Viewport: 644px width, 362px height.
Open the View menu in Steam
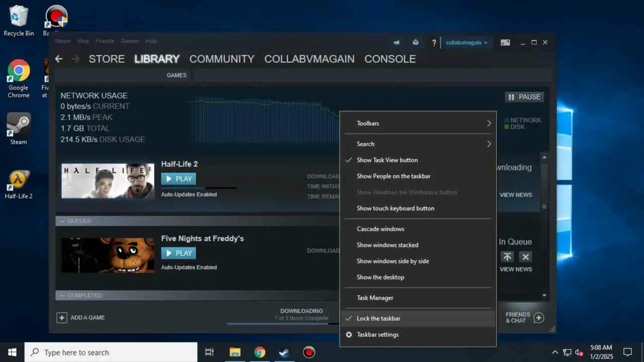(x=83, y=41)
